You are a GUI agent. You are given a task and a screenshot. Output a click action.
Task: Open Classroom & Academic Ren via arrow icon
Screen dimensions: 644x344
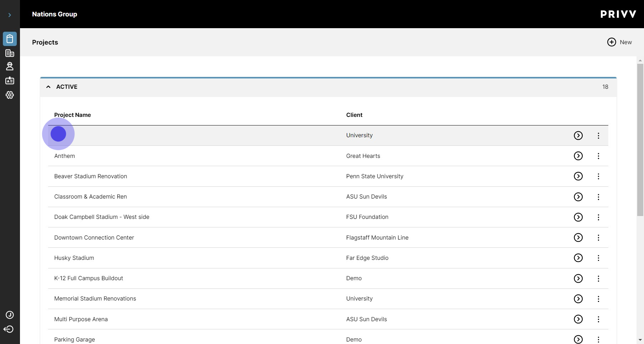pyautogui.click(x=578, y=197)
